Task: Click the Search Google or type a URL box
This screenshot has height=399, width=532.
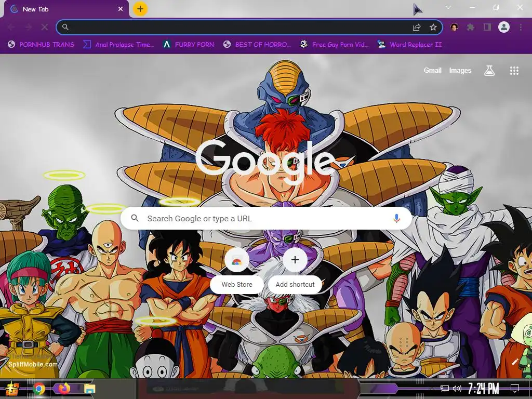Action: [267, 218]
